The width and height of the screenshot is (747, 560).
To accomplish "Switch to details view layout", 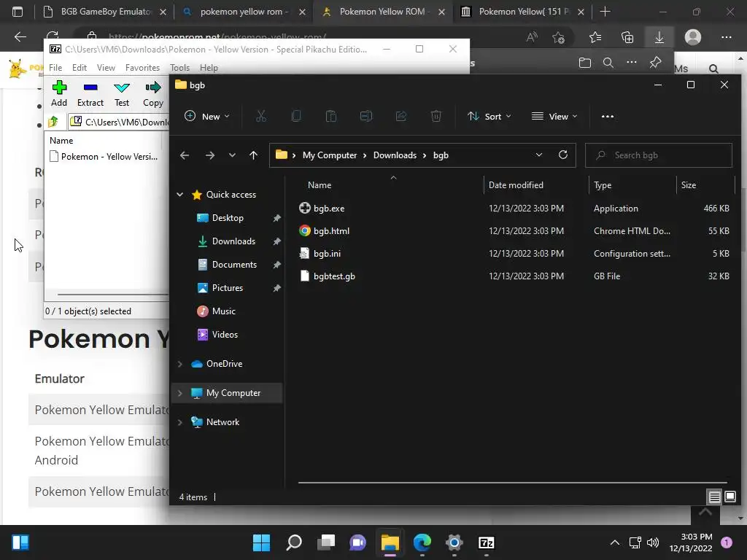I will (715, 497).
